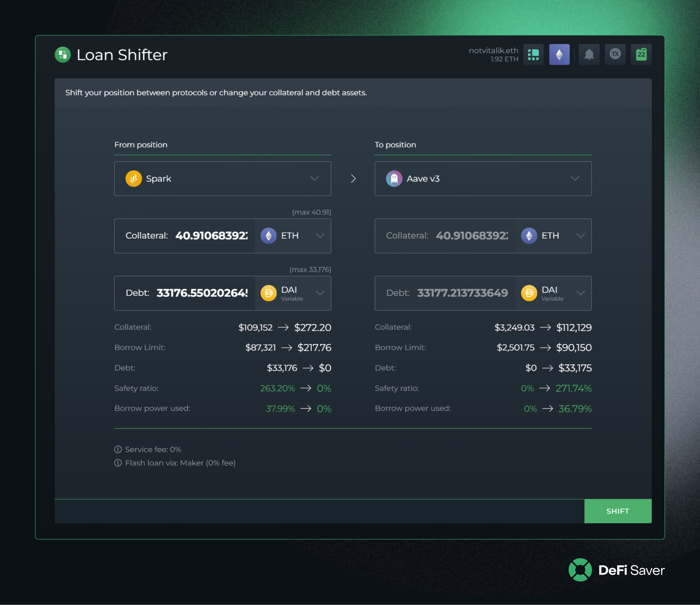700x605 pixels.
Task: Click the Service fee: 0% text
Action: click(153, 449)
